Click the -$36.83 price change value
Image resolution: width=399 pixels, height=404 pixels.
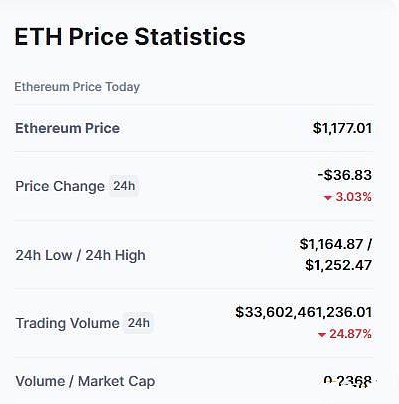point(344,175)
